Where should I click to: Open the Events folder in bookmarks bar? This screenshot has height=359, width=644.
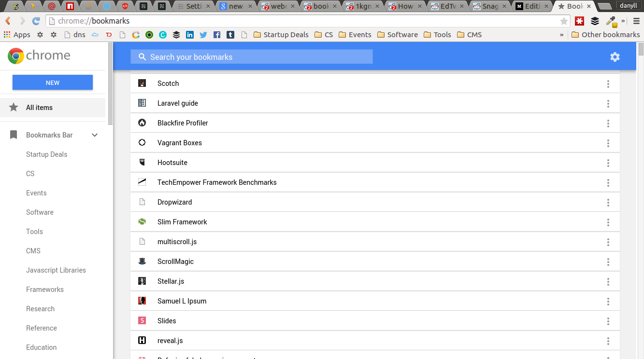(x=355, y=35)
